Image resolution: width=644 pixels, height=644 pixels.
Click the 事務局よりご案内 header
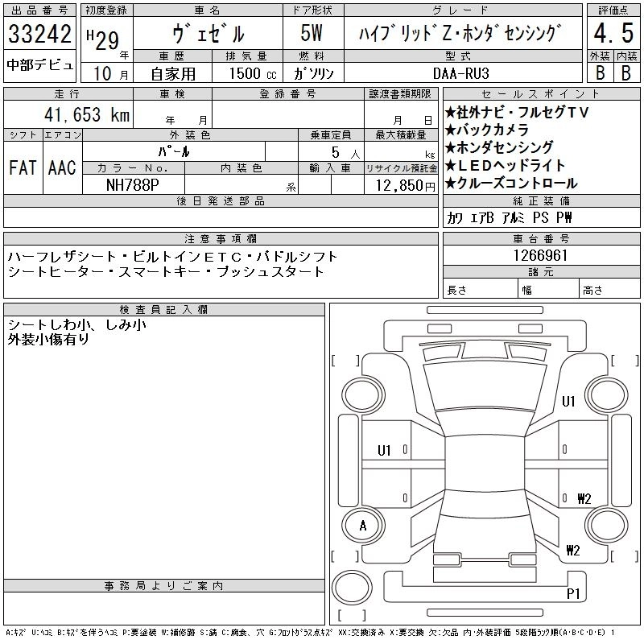pos(163,585)
